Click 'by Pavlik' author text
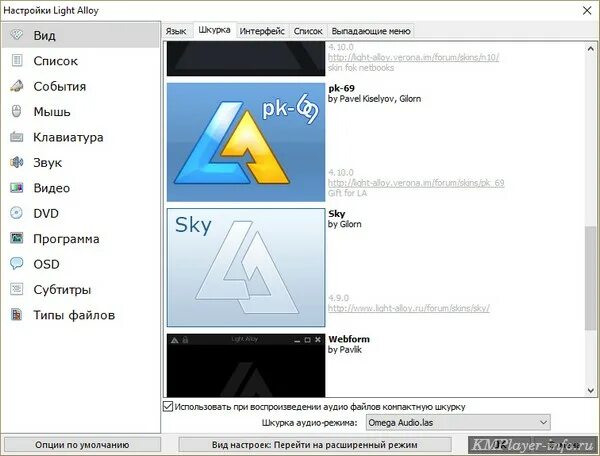600x456 pixels. [x=344, y=350]
